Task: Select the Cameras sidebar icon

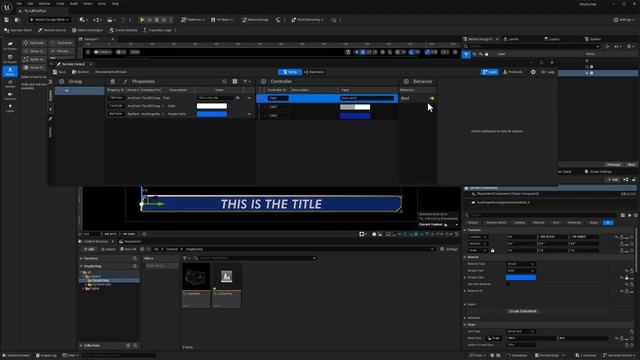Action: (10, 96)
